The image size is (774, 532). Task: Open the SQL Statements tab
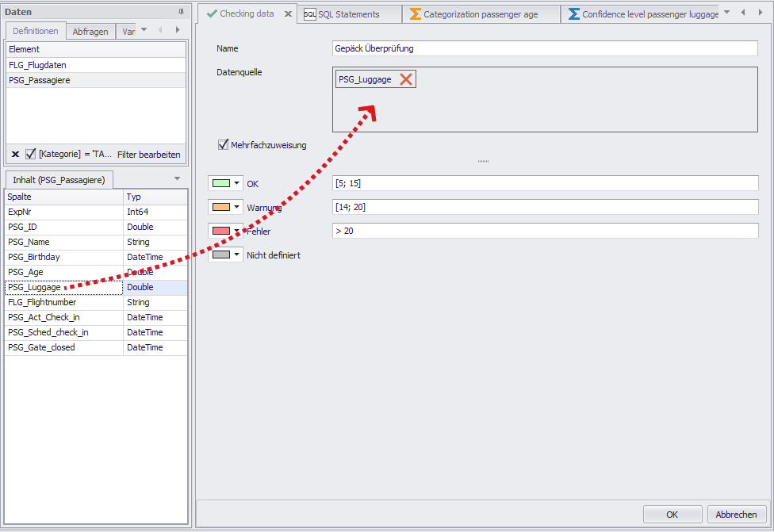pos(349,14)
